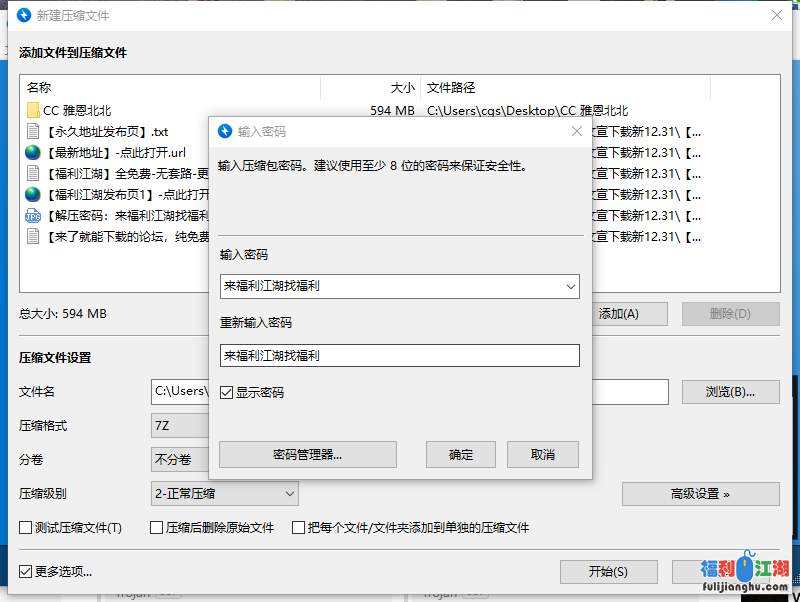Image resolution: width=800 pixels, height=602 pixels.
Task: Click the 最新地址 URL globe icon
Action: 33,152
